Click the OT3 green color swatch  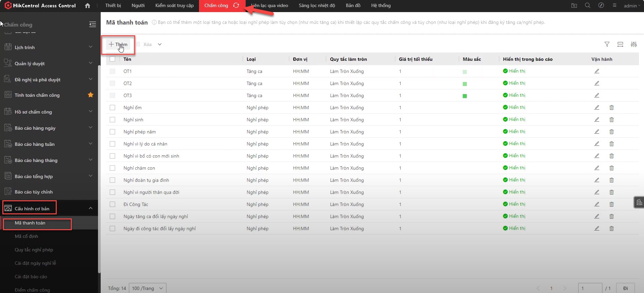click(x=465, y=96)
